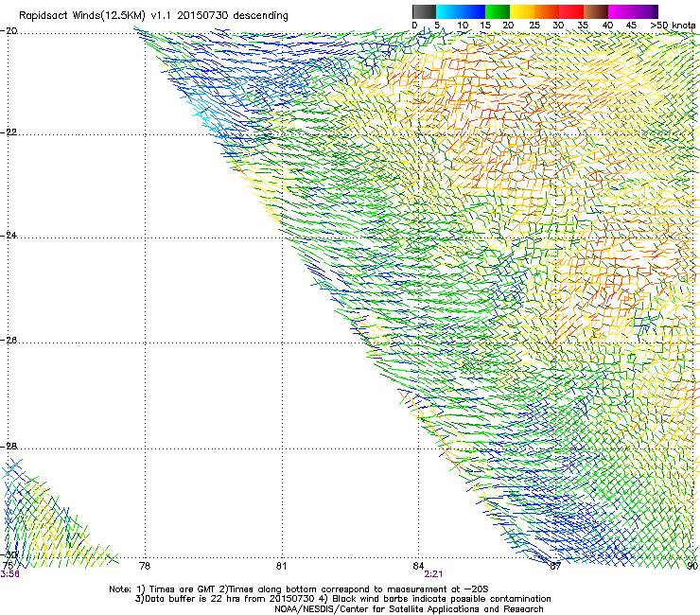Click latitude label '-20' on the left axis
This screenshot has height=615, width=700.
[9, 31]
